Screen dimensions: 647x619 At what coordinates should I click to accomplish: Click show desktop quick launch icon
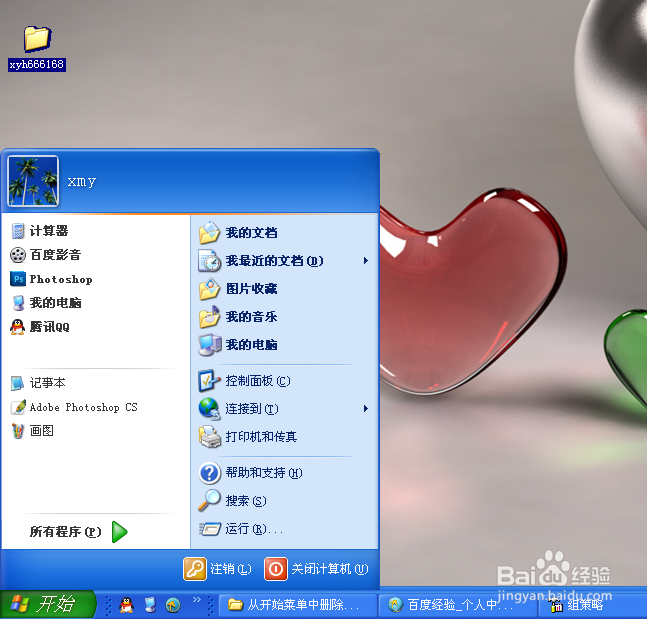pos(150,605)
